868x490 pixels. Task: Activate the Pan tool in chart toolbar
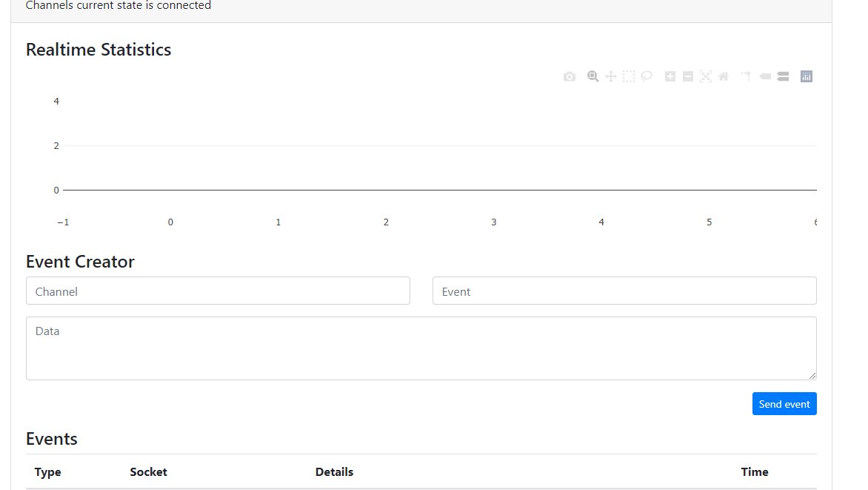click(611, 76)
